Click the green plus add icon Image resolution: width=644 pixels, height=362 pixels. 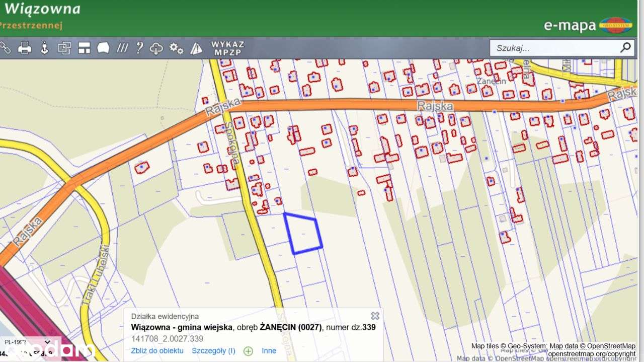[248, 351]
